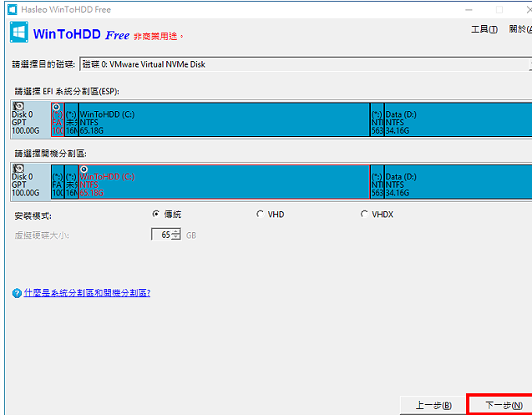Select the 16M partition in boot partition row
The width and height of the screenshot is (532, 420).
coord(71,182)
